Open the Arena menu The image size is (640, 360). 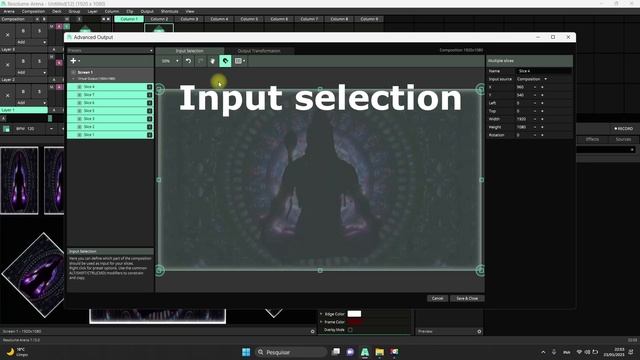9,11
